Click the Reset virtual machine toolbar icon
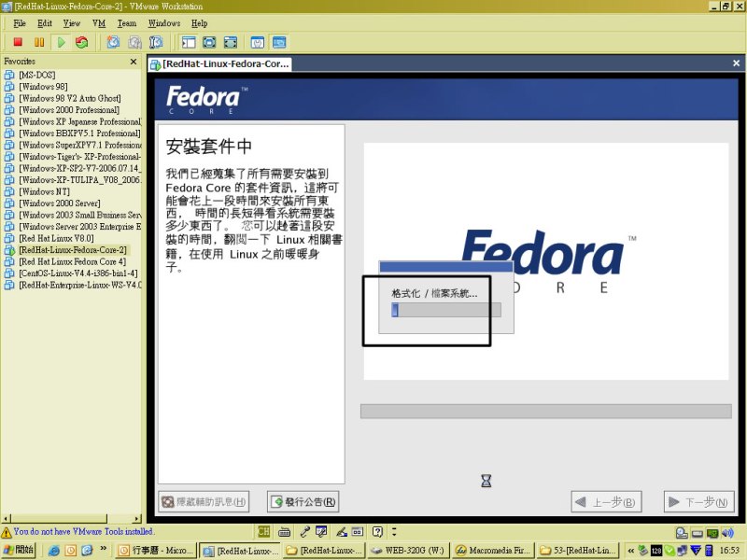Viewport: 747px width, 560px height. (x=82, y=42)
